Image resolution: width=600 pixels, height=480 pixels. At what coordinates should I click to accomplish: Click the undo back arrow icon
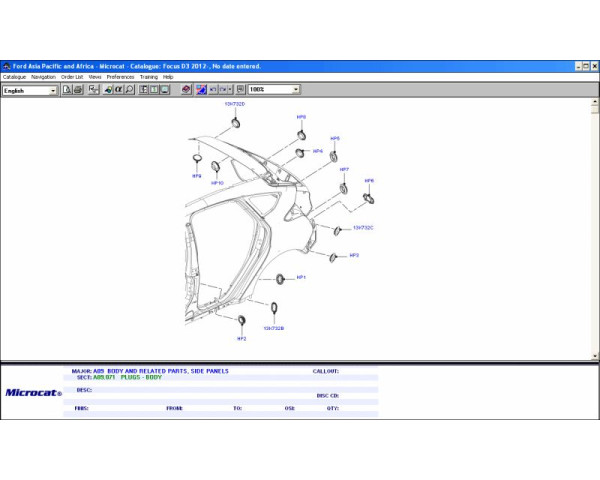tap(213, 89)
